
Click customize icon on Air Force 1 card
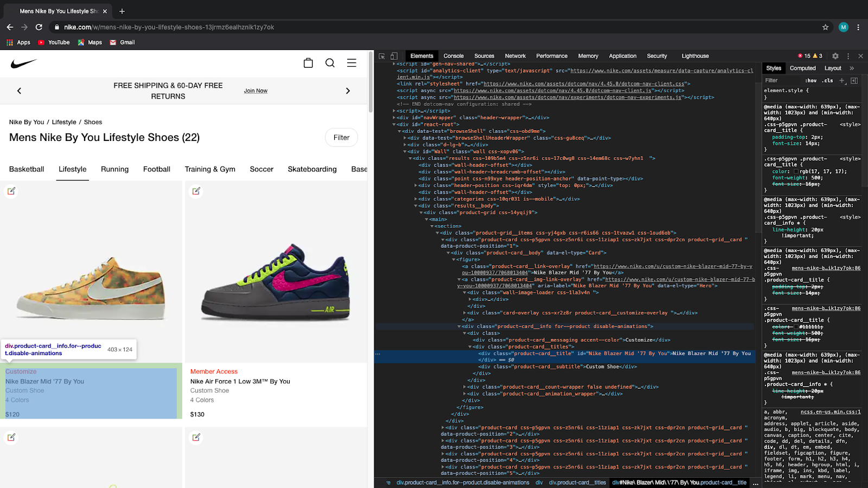196,191
